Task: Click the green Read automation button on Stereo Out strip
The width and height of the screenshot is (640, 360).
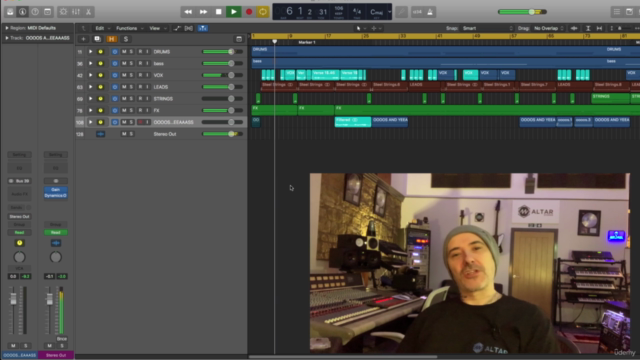Action: tap(56, 232)
